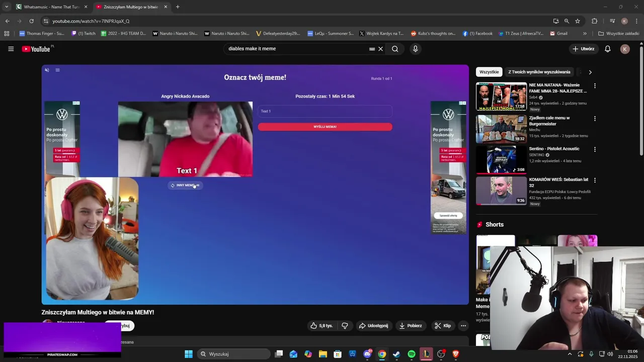Open YouTube notifications bell
The height and width of the screenshot is (362, 644).
click(x=608, y=49)
